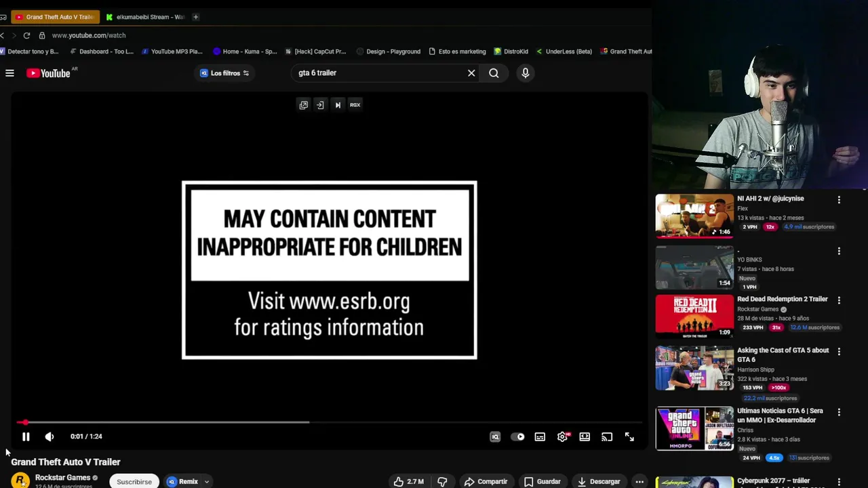Click the sign-in arrow icon above the video
The width and height of the screenshot is (868, 488).
[x=320, y=105]
